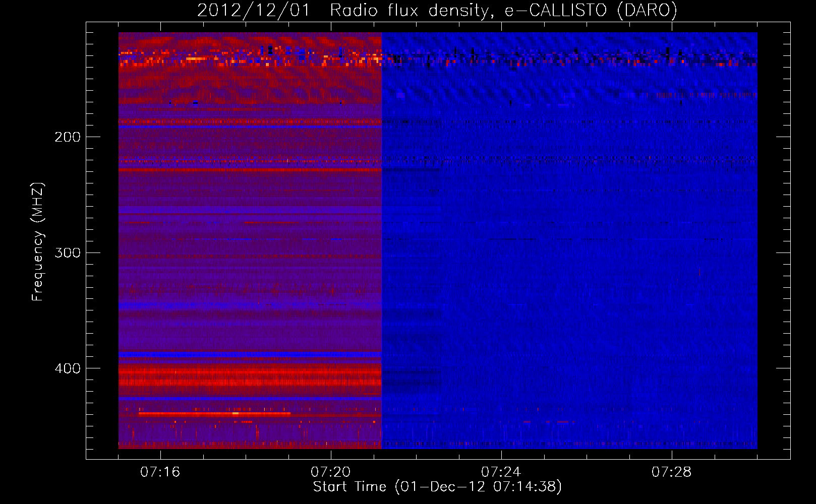This screenshot has width=816, height=504.
Task: Click the '300' frequency axis label
Action: pos(68,253)
